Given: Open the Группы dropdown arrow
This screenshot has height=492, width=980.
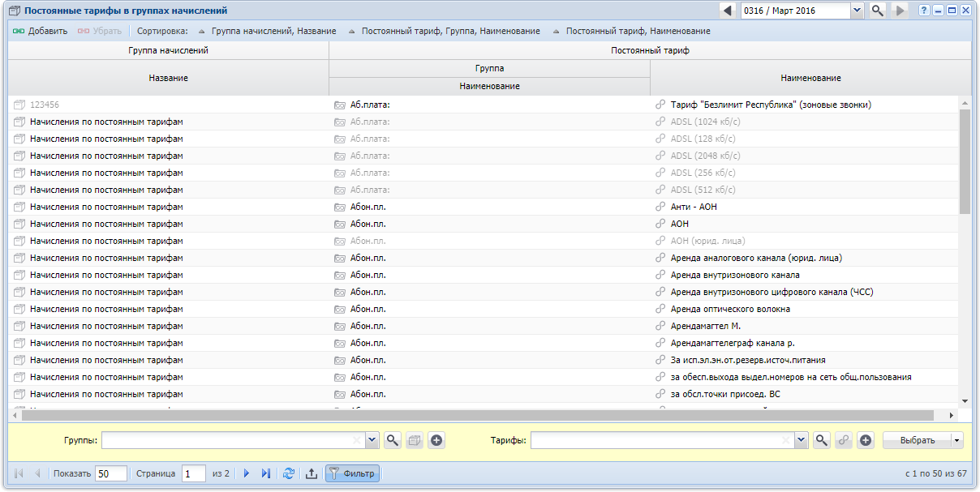Looking at the screenshot, I should pyautogui.click(x=372, y=440).
